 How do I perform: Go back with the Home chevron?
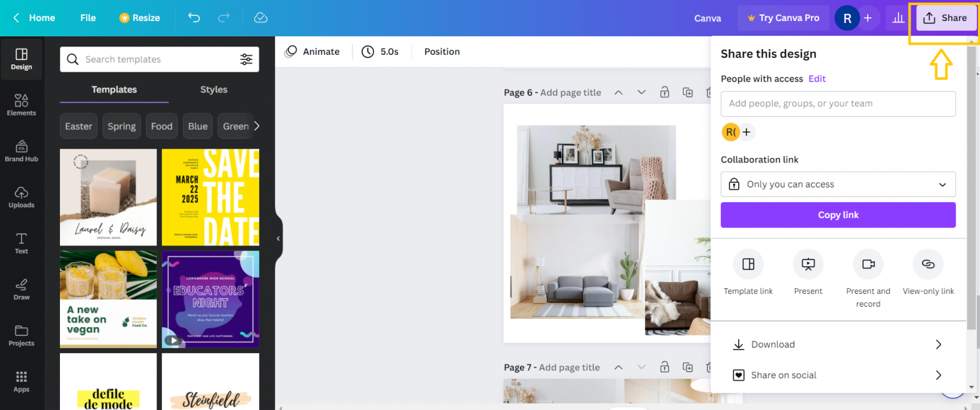tap(17, 18)
